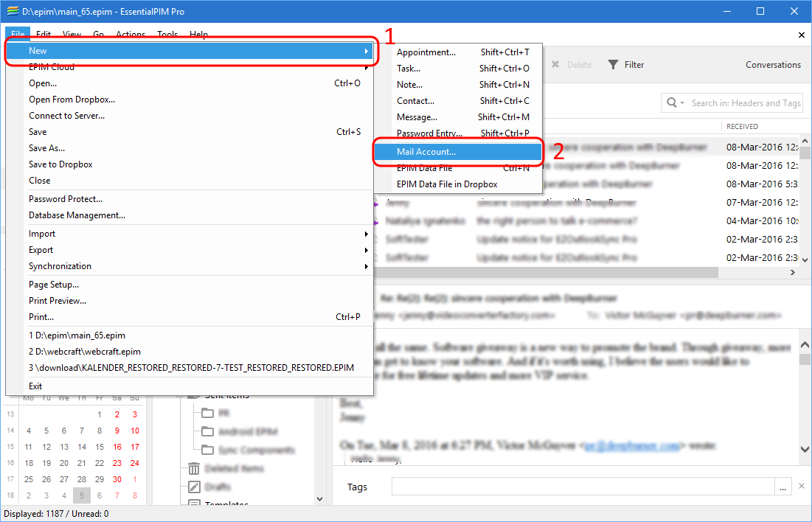The image size is (812, 522).
Task: Select the Sync Components folder
Action: [x=248, y=450]
